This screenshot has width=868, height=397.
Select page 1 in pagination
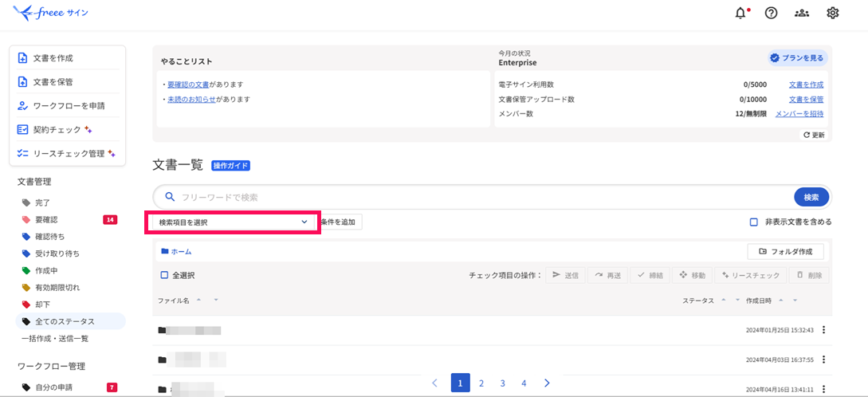tap(461, 383)
